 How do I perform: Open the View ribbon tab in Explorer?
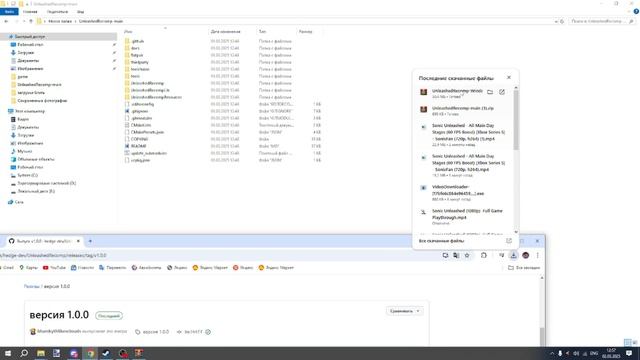click(x=80, y=12)
